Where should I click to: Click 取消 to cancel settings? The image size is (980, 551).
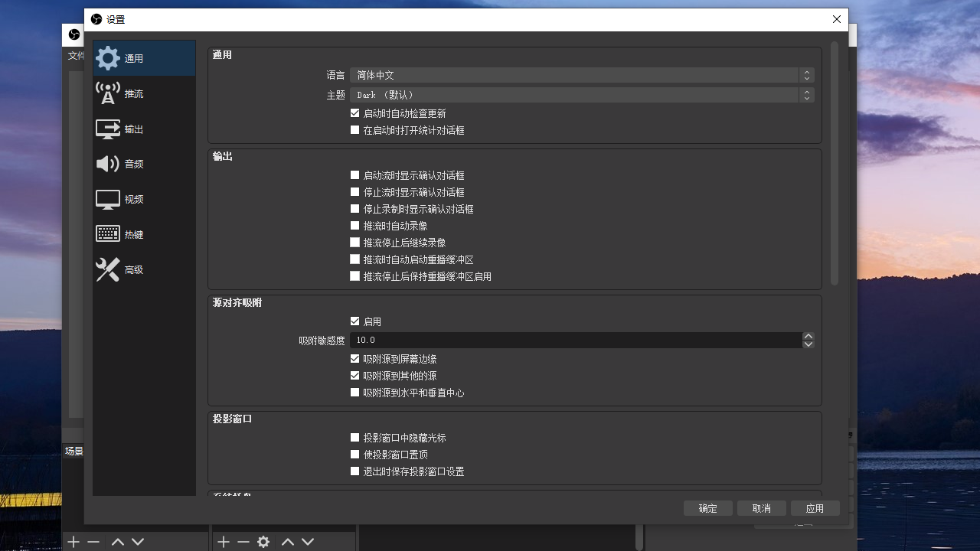[x=762, y=508]
